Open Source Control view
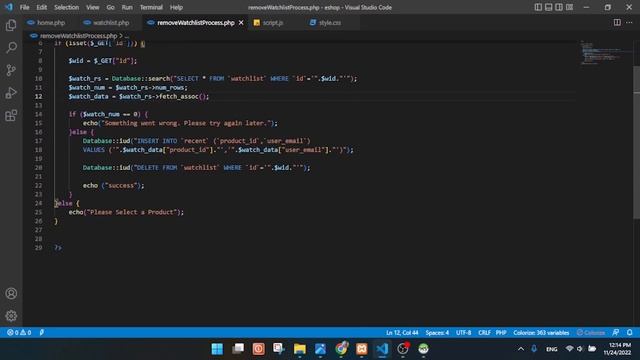640x360 pixels. tap(11, 70)
